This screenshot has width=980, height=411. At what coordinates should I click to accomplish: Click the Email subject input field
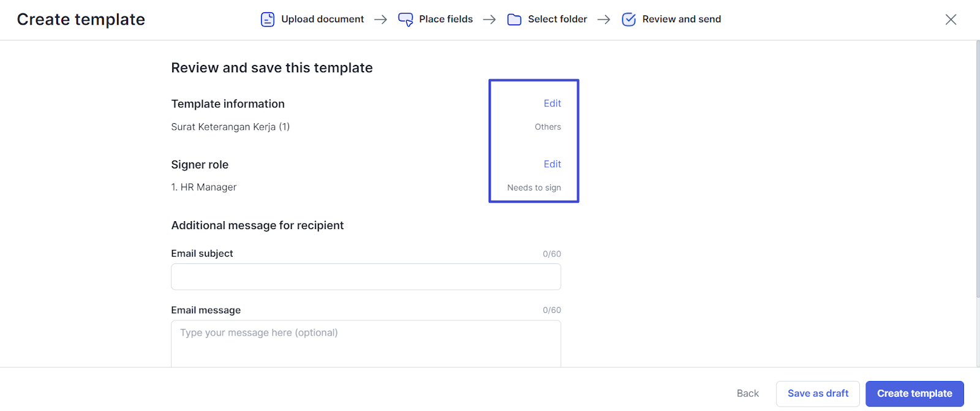point(366,277)
